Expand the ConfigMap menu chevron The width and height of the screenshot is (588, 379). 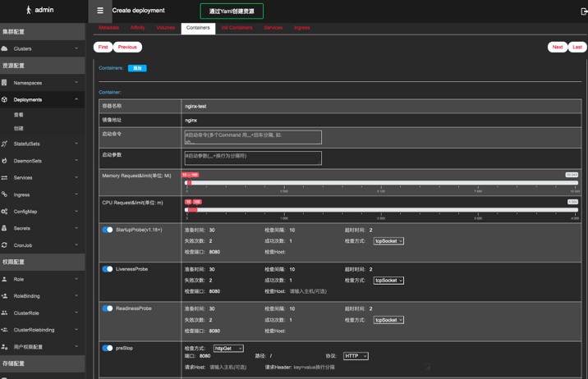pos(76,211)
